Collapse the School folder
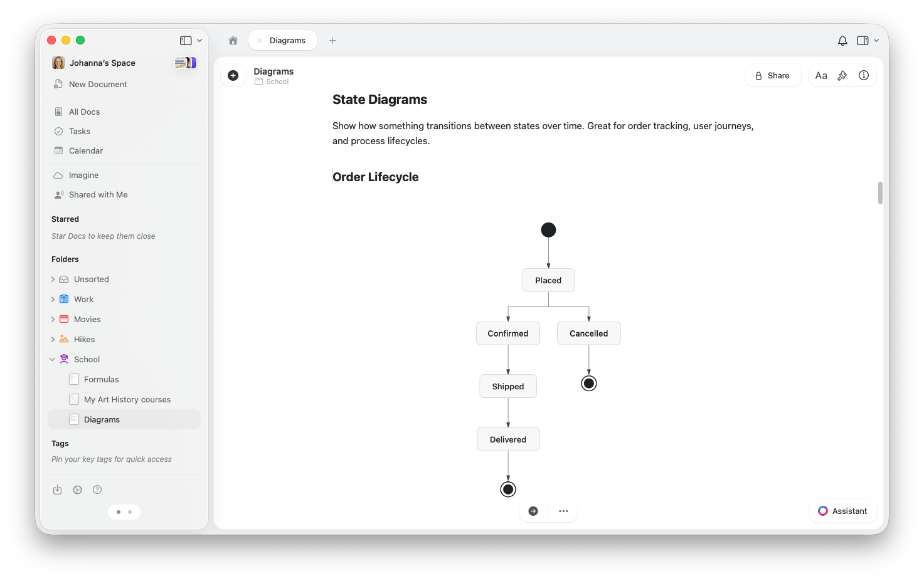This screenshot has height=581, width=924. tap(53, 359)
